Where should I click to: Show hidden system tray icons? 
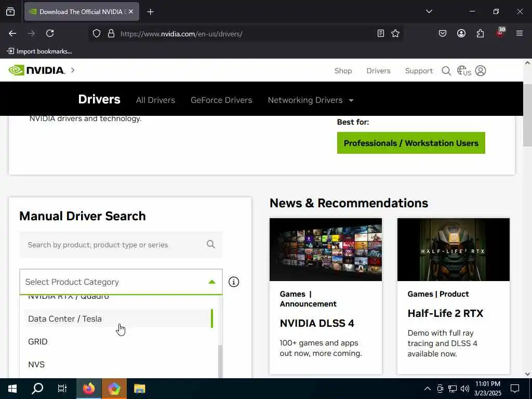428,389
